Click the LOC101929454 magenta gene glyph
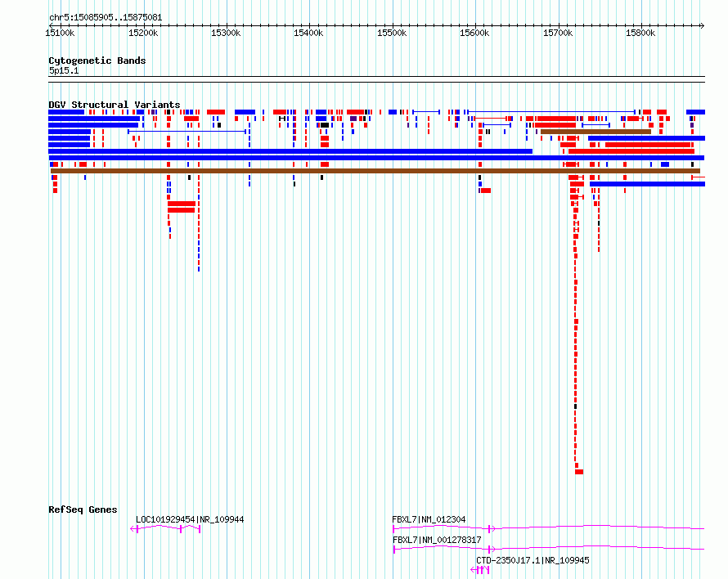 (166, 529)
